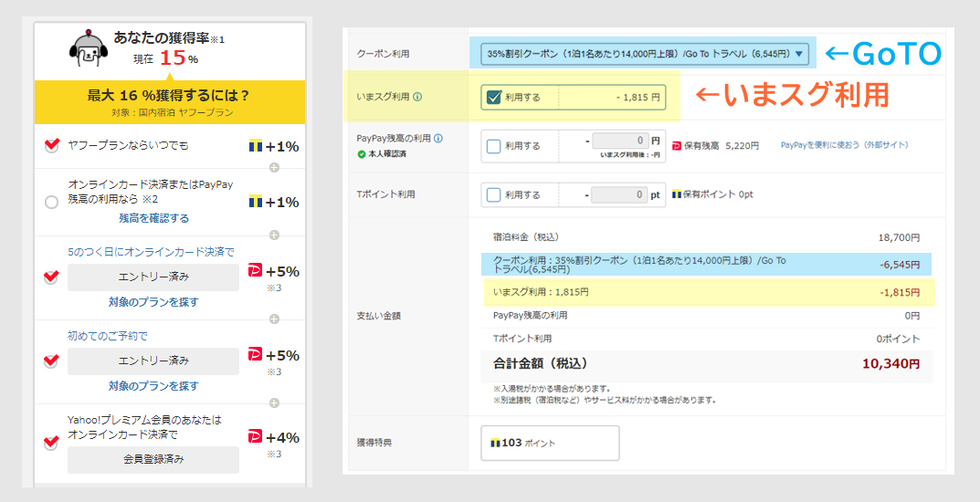Click plus icon below 初めてのご予約で row
The height and width of the screenshot is (502, 980).
[274, 403]
